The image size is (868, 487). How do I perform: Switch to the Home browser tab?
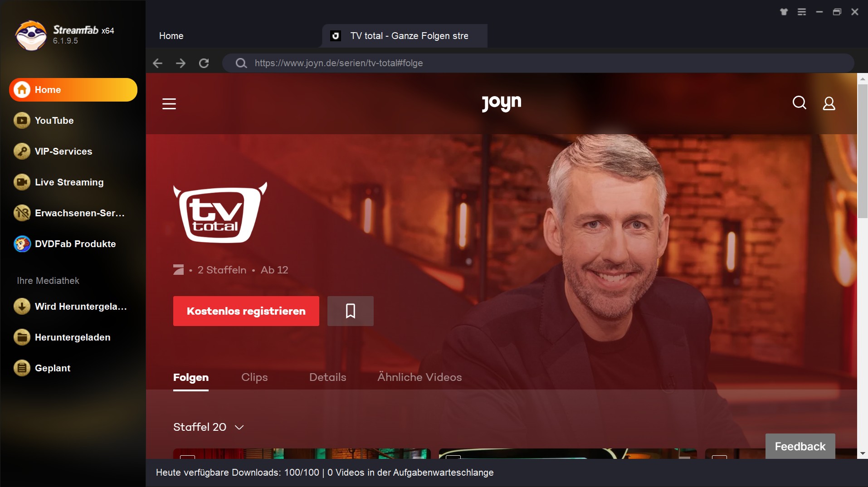coord(171,36)
